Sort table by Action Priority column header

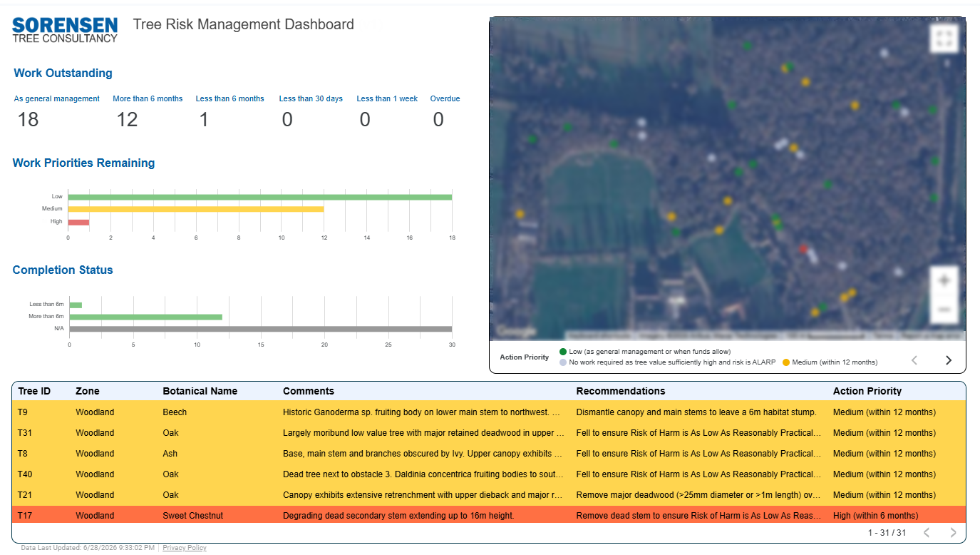(867, 391)
